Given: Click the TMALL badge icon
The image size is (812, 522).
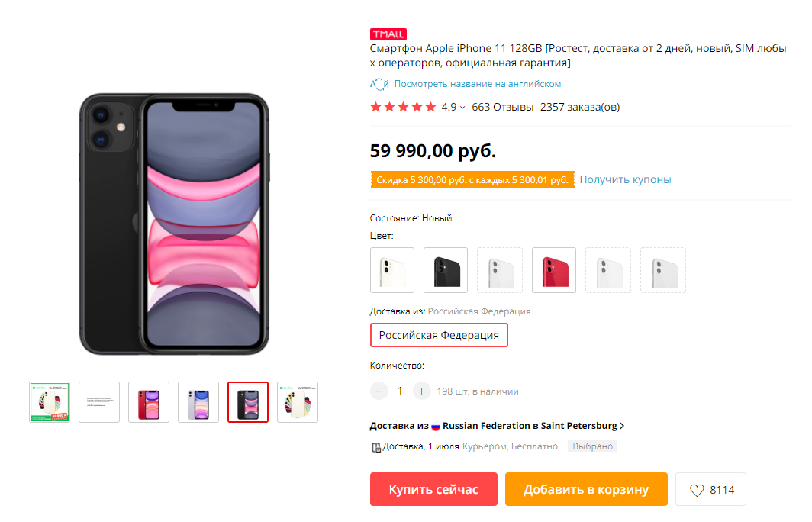Looking at the screenshot, I should (x=388, y=34).
